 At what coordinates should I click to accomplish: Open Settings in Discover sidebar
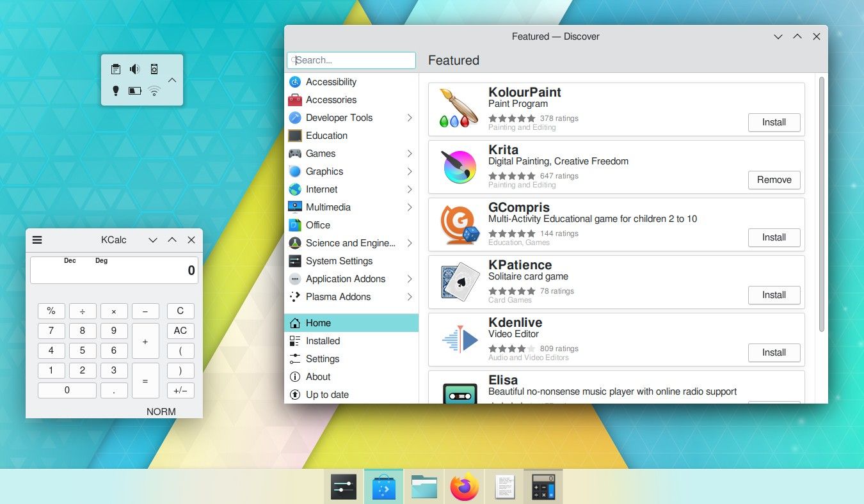(x=322, y=359)
